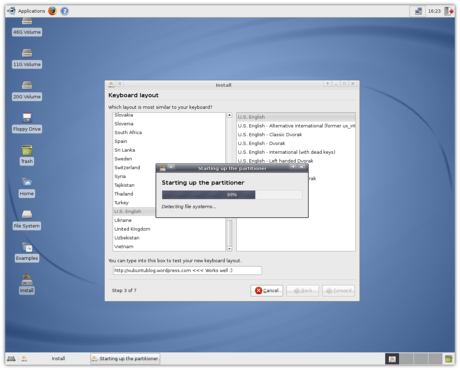460x370 pixels.
Task: Open the 11G Volume desktop icon
Action: [x=27, y=58]
